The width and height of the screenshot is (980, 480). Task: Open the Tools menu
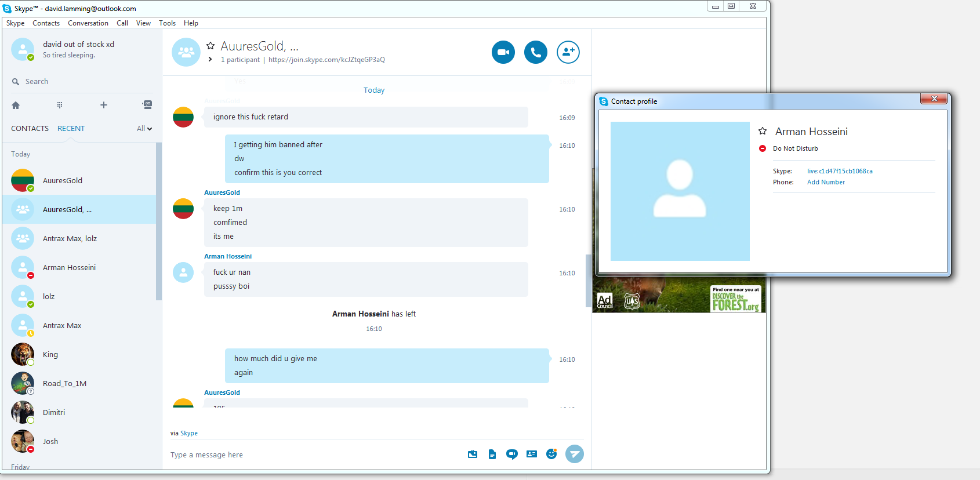(167, 23)
